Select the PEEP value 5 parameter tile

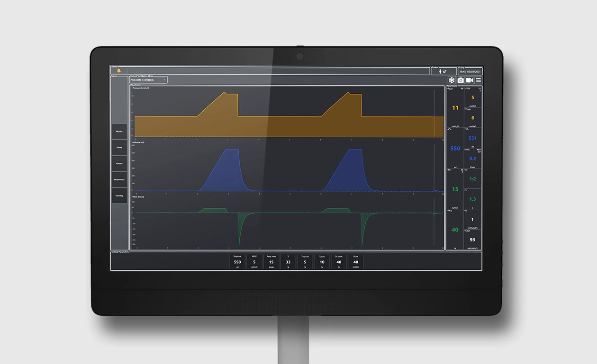point(473,97)
